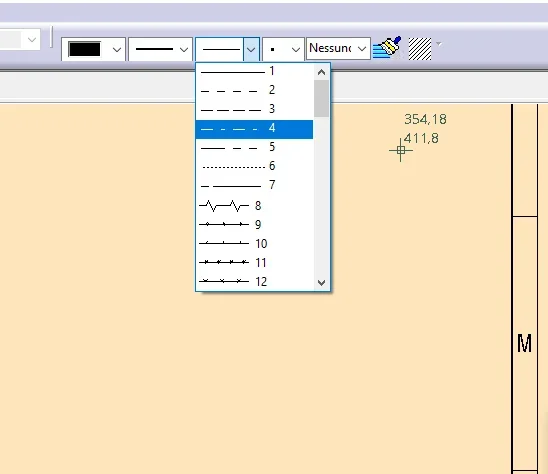Select line style 10 with tick marks
The image size is (548, 474).
254,243
